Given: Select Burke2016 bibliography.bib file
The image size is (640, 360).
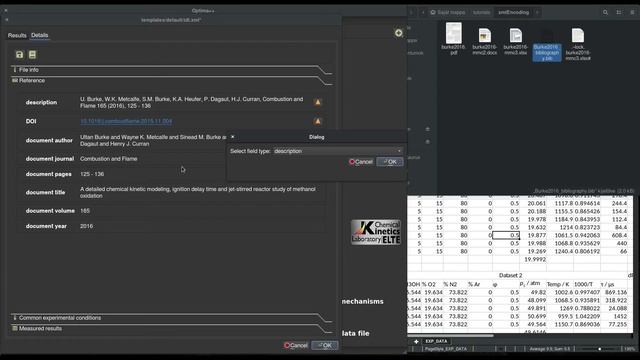Looking at the screenshot, I should coord(547,52).
